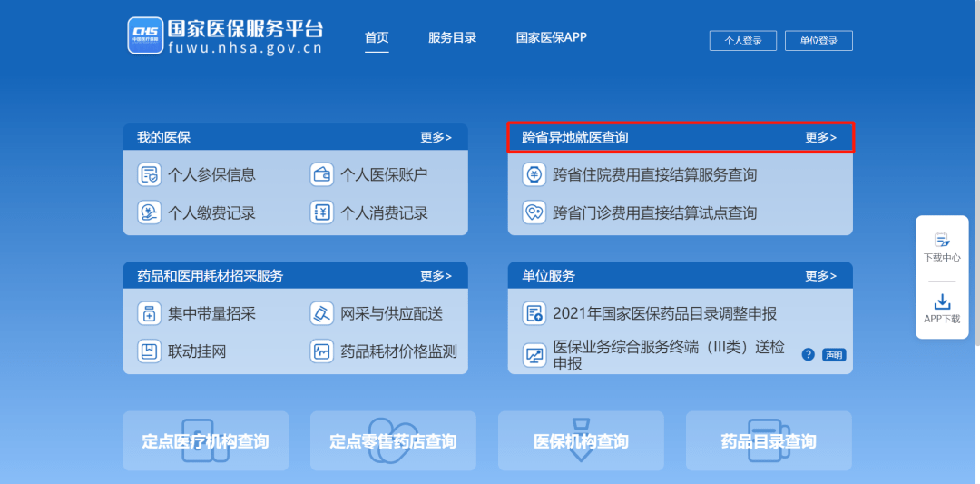Click the 跨省门诊费用直接结算试点查询 icon
980x484 pixels.
(x=534, y=213)
